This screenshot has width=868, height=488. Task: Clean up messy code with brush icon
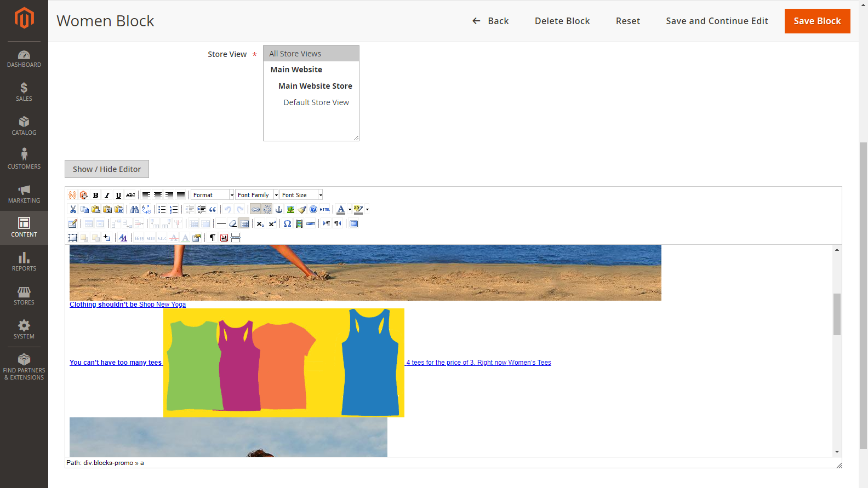pos(302,209)
